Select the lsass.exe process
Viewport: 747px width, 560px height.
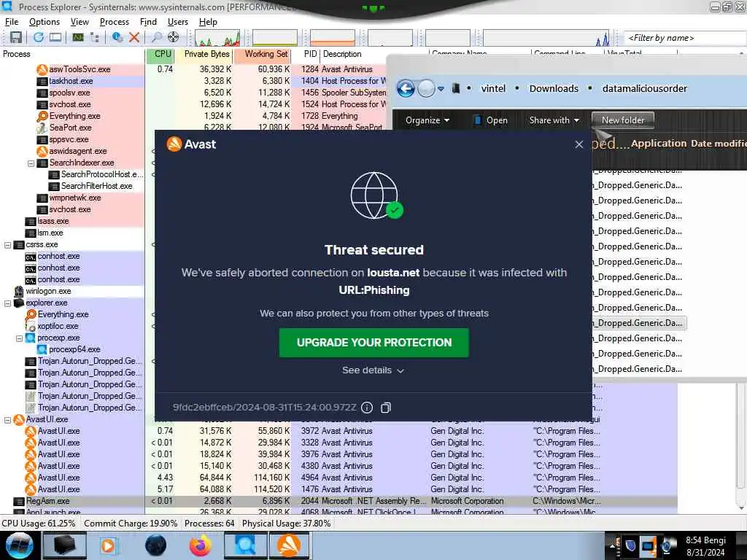click(x=53, y=222)
